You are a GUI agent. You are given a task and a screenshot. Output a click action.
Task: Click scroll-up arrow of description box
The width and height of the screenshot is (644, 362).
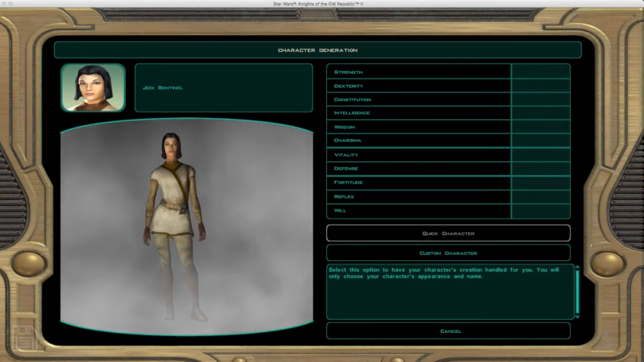click(578, 267)
